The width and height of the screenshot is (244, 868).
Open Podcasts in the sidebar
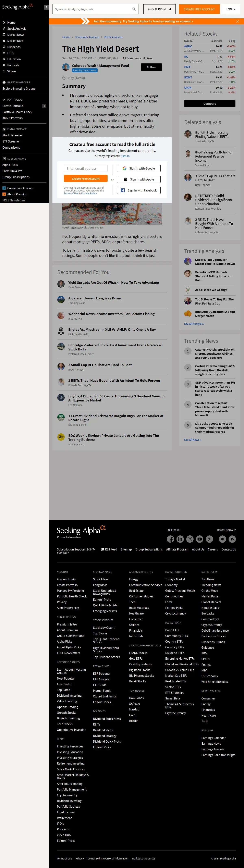click(x=11, y=65)
